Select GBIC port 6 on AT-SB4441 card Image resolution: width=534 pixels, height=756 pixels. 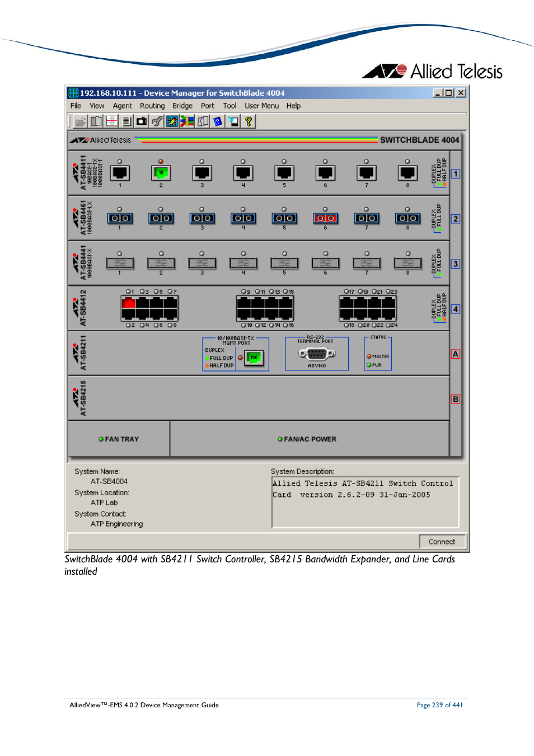[x=325, y=263]
